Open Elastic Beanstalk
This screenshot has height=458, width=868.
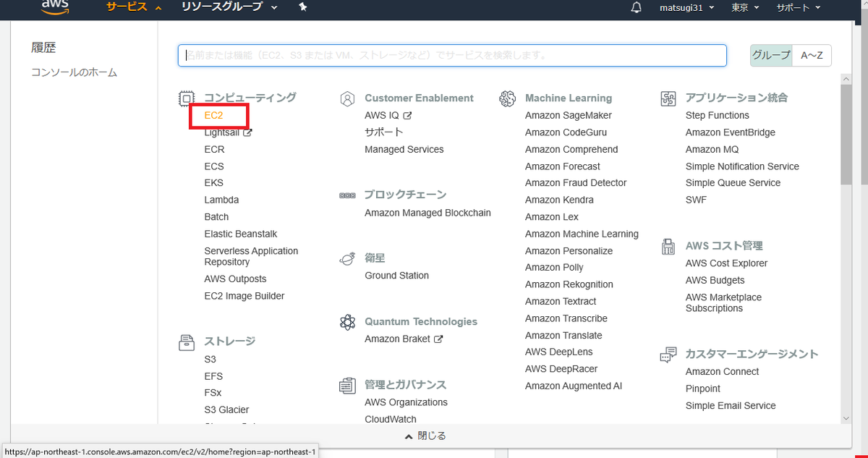241,234
